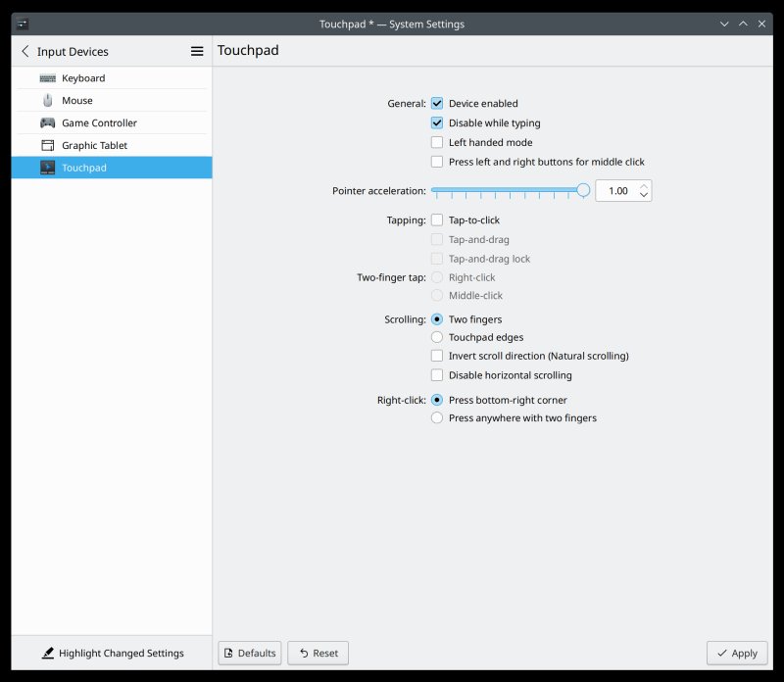This screenshot has width=784, height=682.
Task: Select the Graphic Tablet icon
Action: point(45,145)
